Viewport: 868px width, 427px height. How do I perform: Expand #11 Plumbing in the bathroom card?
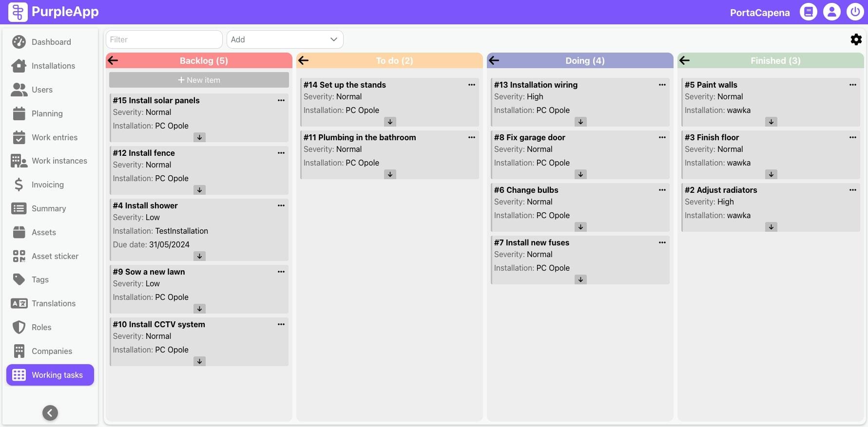pos(390,174)
